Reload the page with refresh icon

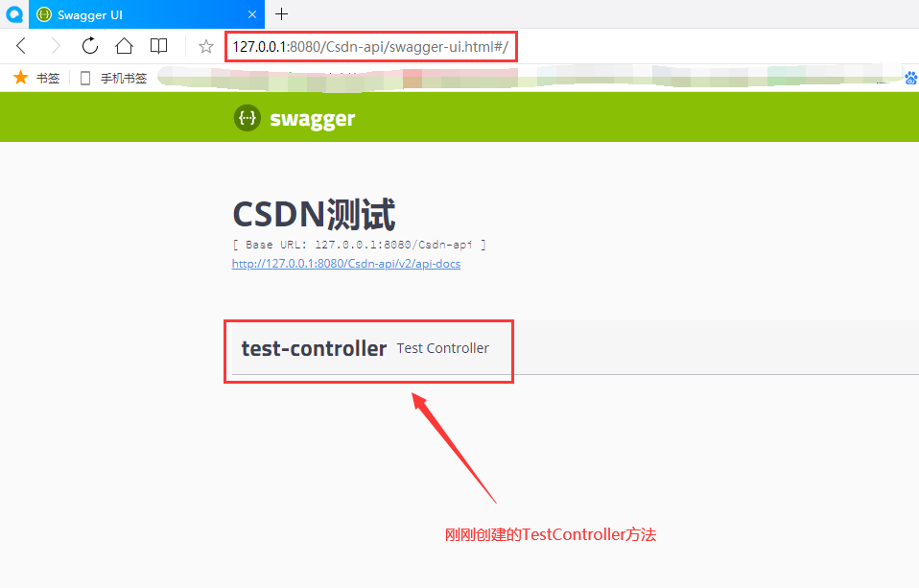(x=89, y=46)
